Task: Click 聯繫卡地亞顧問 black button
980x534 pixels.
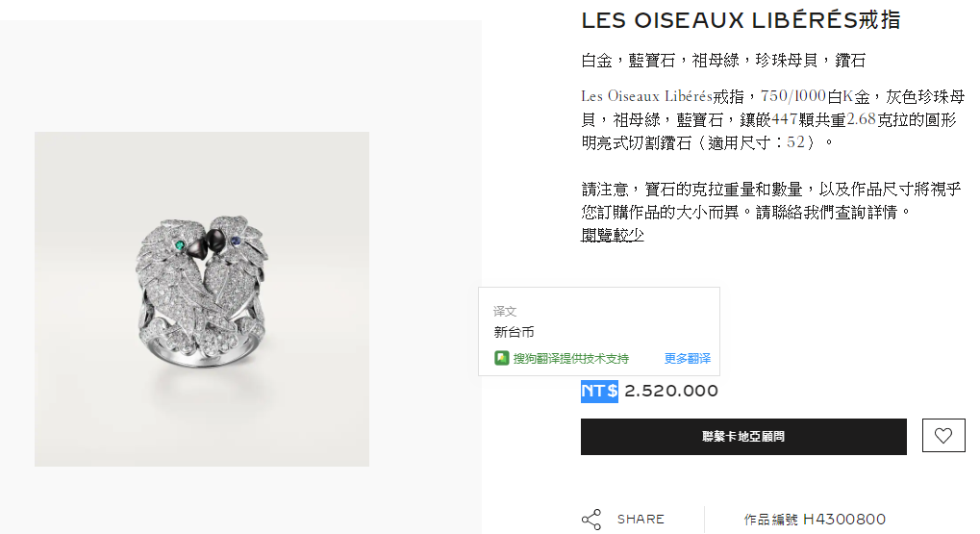Action: point(743,437)
